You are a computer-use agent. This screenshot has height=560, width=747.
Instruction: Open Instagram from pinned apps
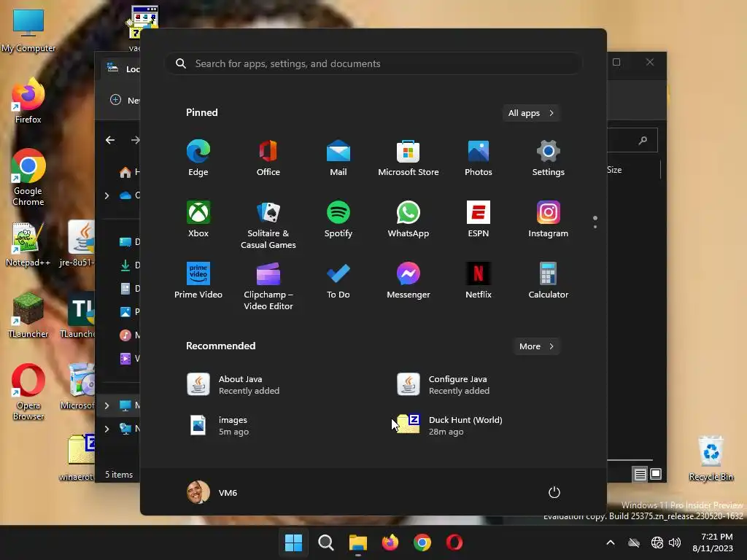point(549,219)
